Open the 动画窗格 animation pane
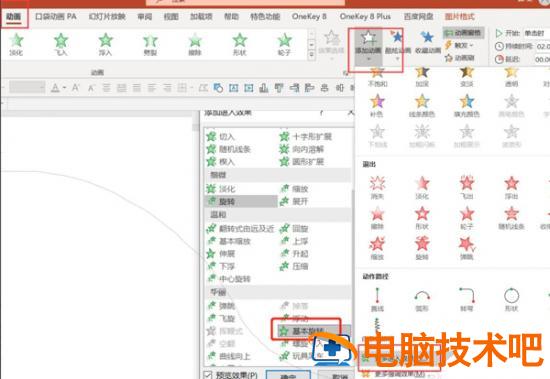 464,33
